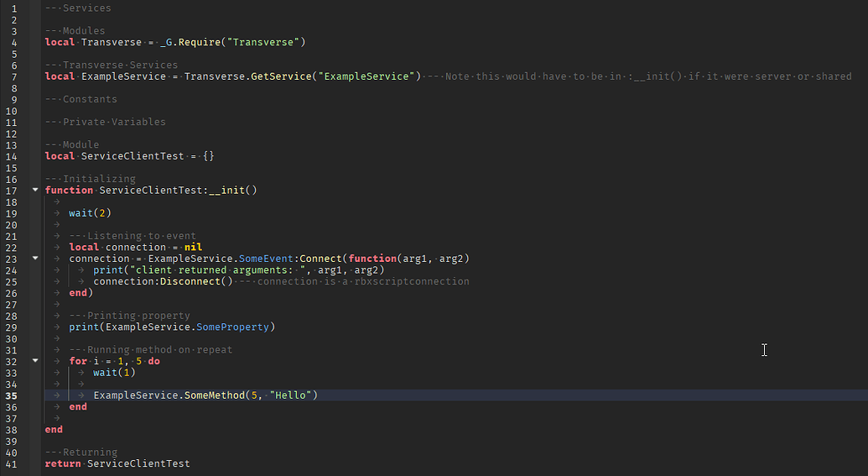This screenshot has width=868, height=476.
Task: Click the "-- Printing property" comment
Action: [129, 316]
